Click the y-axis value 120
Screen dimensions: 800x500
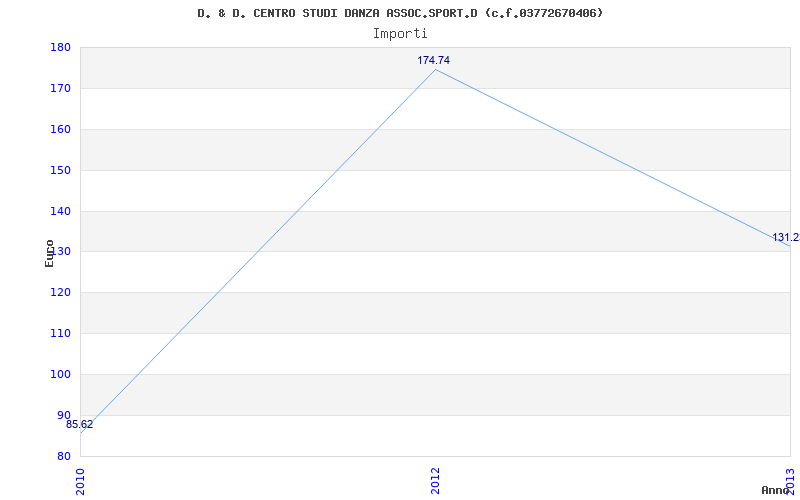60,292
